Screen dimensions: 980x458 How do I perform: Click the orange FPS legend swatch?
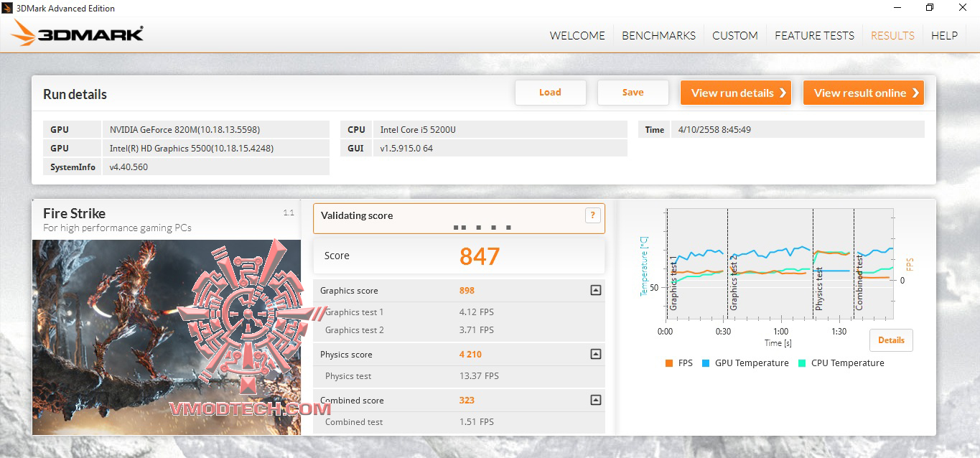point(670,363)
